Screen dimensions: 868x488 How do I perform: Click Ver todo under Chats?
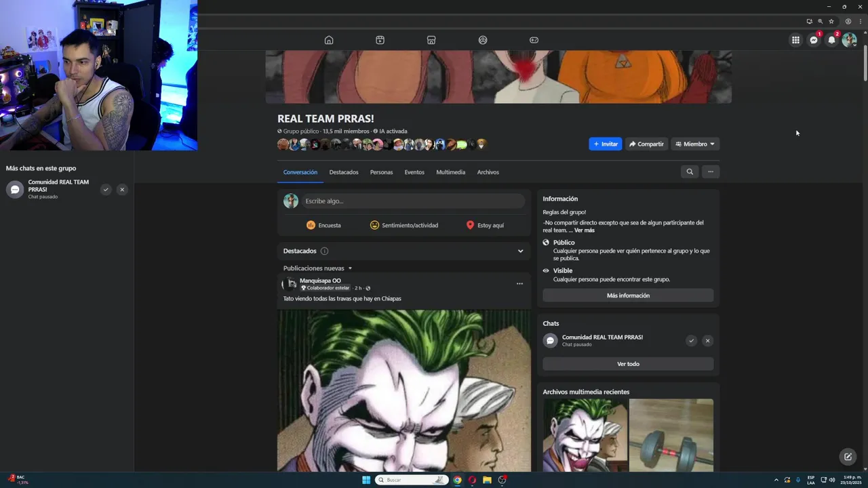(x=628, y=364)
